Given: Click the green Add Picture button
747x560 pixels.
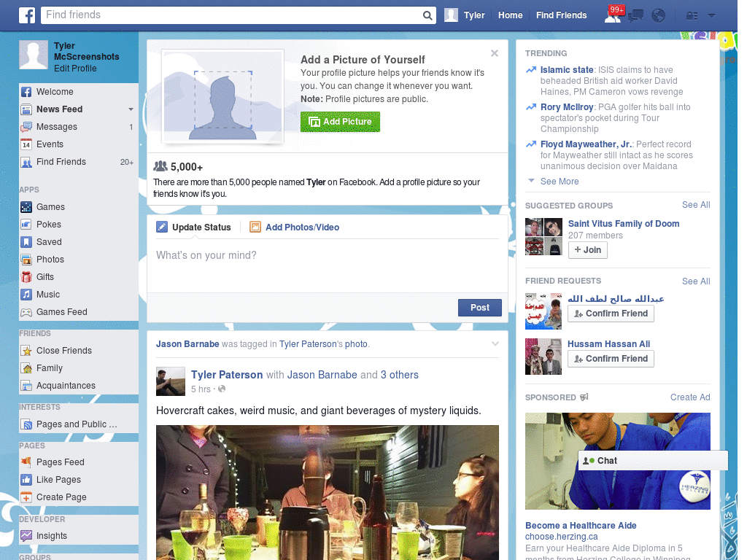Looking at the screenshot, I should pyautogui.click(x=340, y=122).
